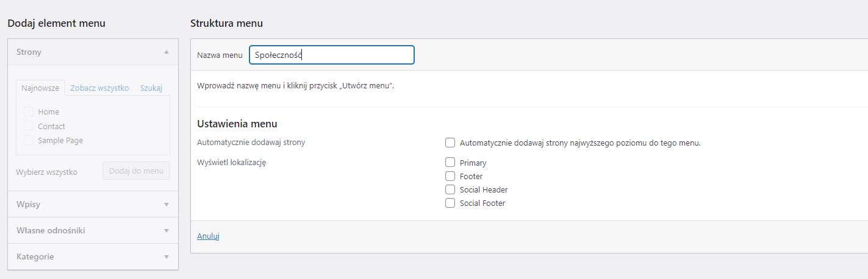The image size is (868, 279).
Task: Tick the Contact page checkbox
Action: pyautogui.click(x=29, y=125)
